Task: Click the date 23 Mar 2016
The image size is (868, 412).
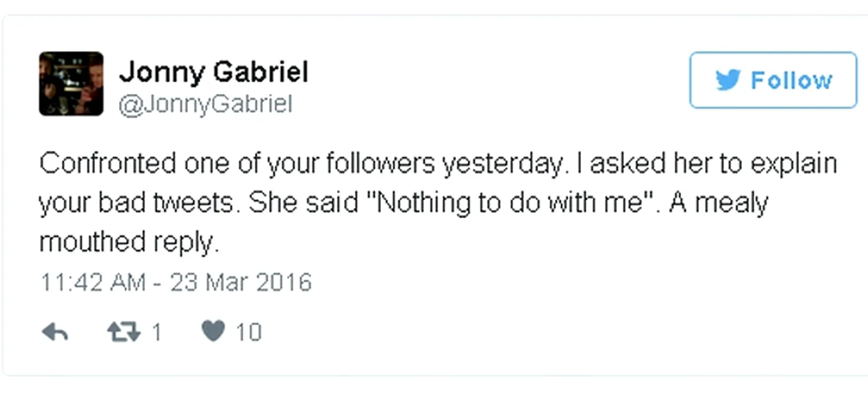Action: click(240, 283)
